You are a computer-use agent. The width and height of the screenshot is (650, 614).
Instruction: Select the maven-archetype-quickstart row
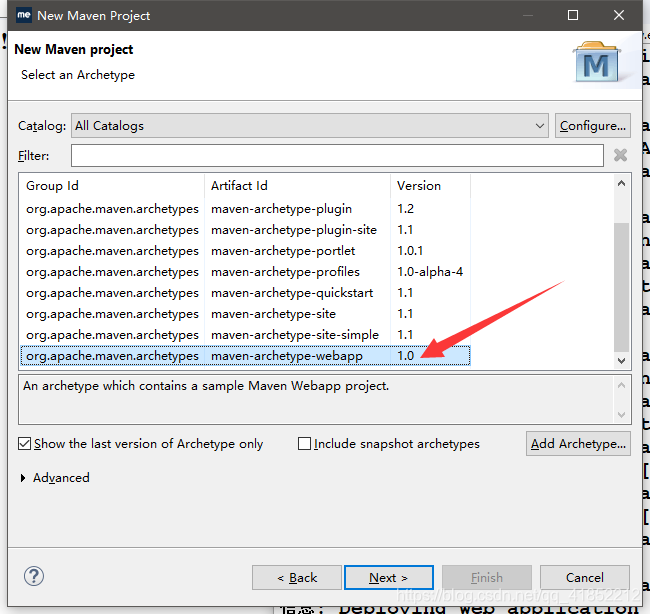point(245,293)
